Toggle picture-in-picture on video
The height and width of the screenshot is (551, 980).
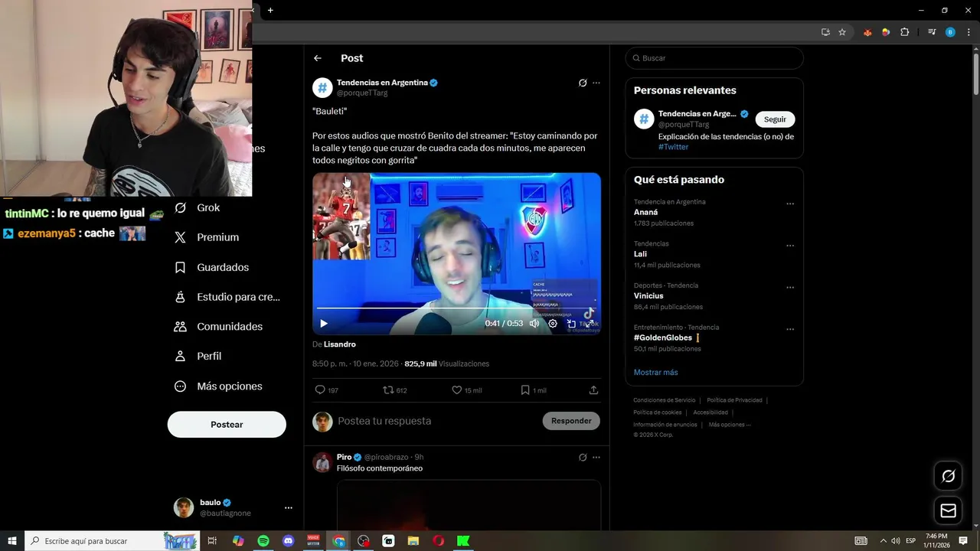coord(571,324)
